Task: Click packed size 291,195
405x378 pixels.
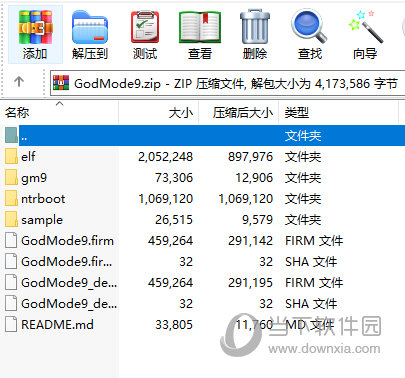Action: [x=251, y=282]
